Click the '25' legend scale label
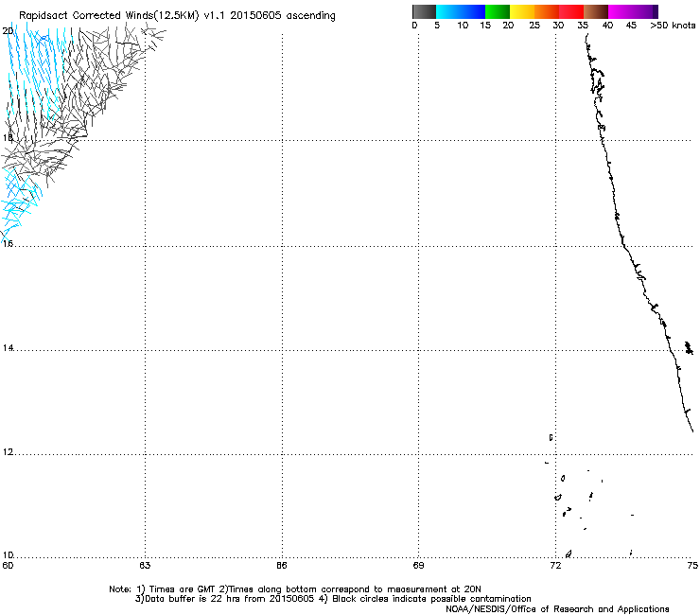The image size is (700, 615). click(x=534, y=26)
